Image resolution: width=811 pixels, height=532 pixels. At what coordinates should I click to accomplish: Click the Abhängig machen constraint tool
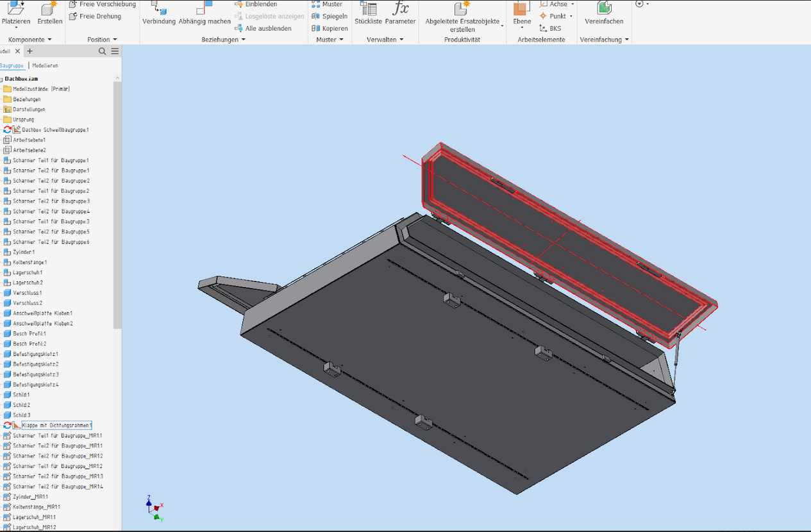click(205, 14)
